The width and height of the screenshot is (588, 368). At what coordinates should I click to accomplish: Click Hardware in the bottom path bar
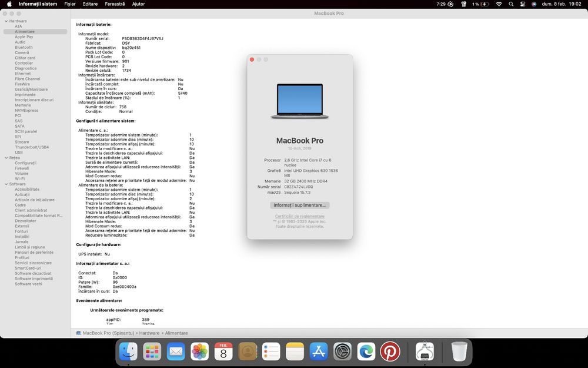click(149, 333)
